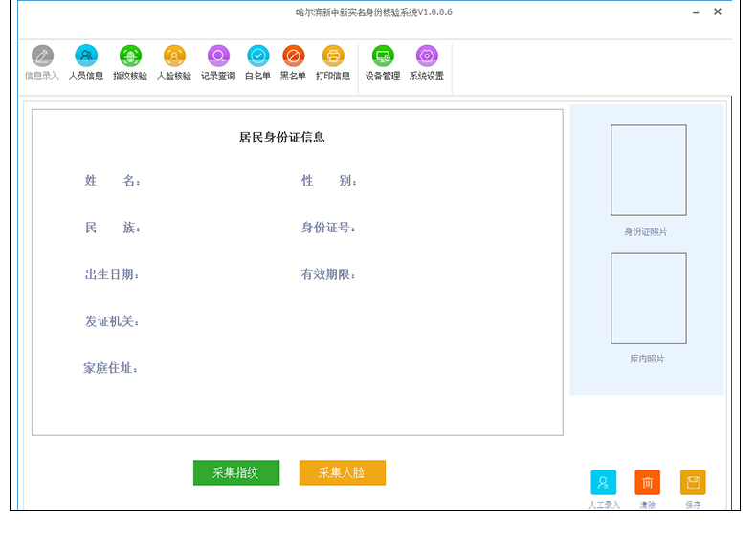Open the 黑名单 blocked icon
The width and height of the screenshot is (756, 547).
click(x=293, y=55)
